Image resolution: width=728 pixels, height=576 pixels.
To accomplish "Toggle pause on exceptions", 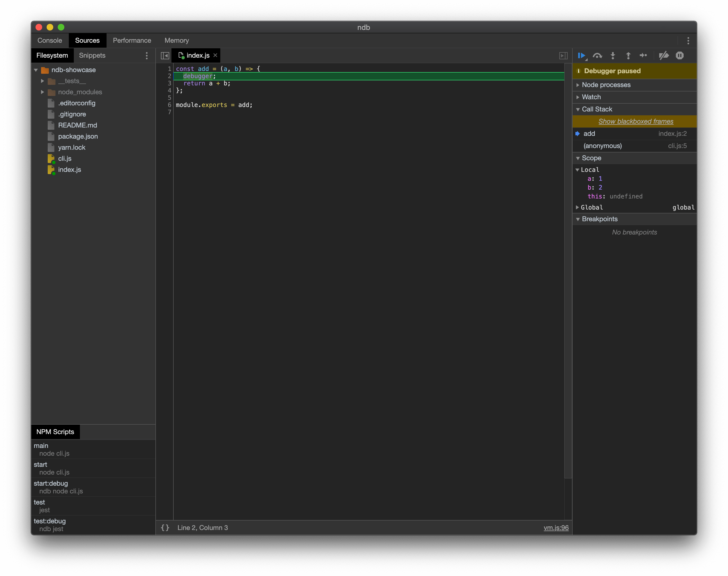I will [x=679, y=56].
